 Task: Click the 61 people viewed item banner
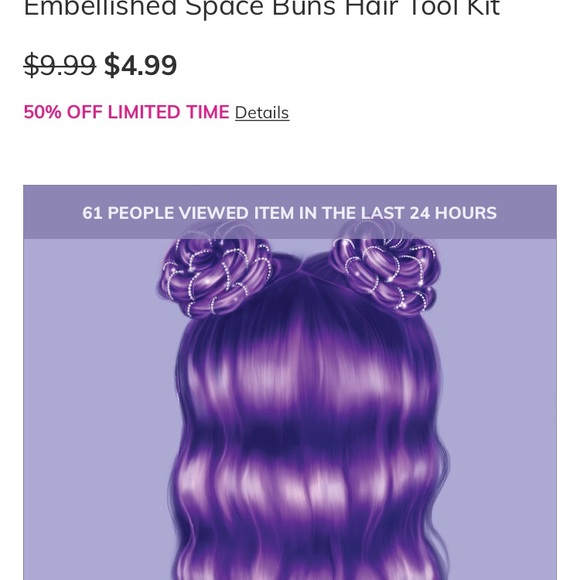290,212
